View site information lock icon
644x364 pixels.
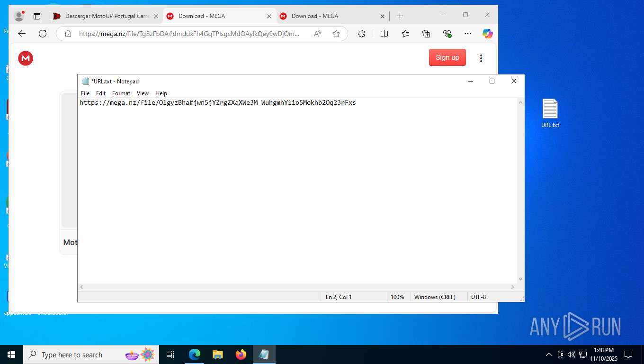(68, 34)
